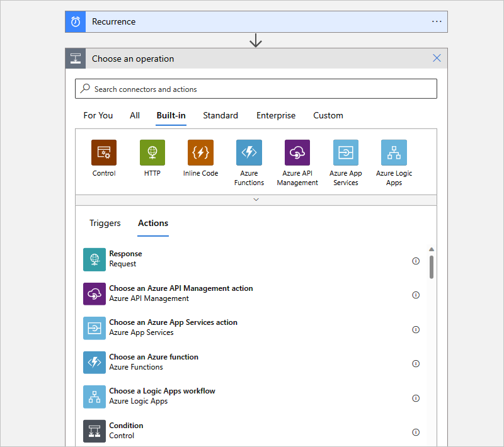The width and height of the screenshot is (504, 447).
Task: Click the Logic Apps workflow action icon
Action: point(94,397)
